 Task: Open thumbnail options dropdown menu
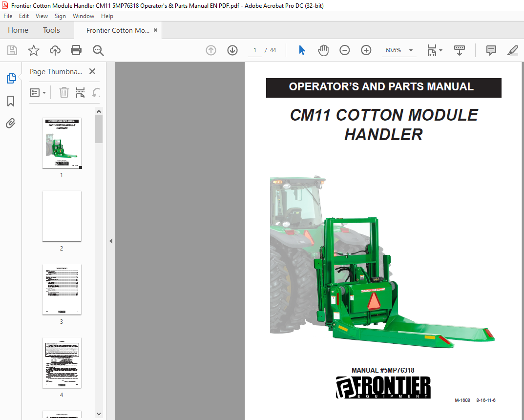[38, 93]
